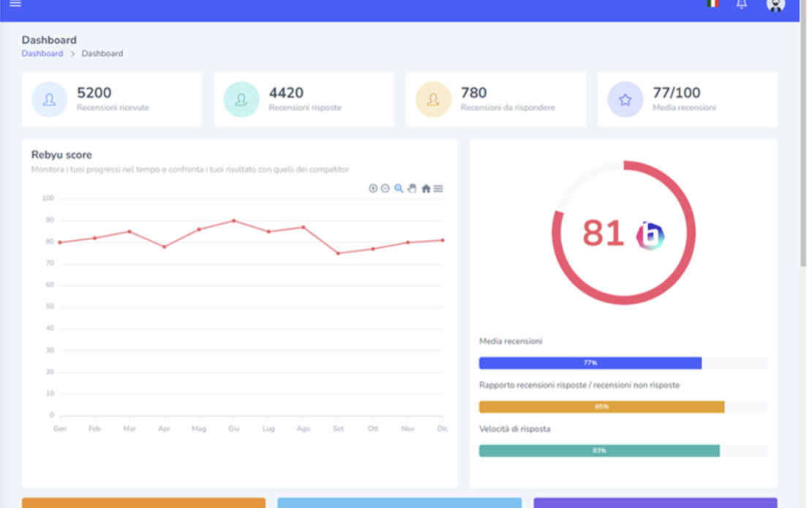This screenshot has width=812, height=508.
Task: Reset chart zoom with home icon
Action: [x=426, y=188]
